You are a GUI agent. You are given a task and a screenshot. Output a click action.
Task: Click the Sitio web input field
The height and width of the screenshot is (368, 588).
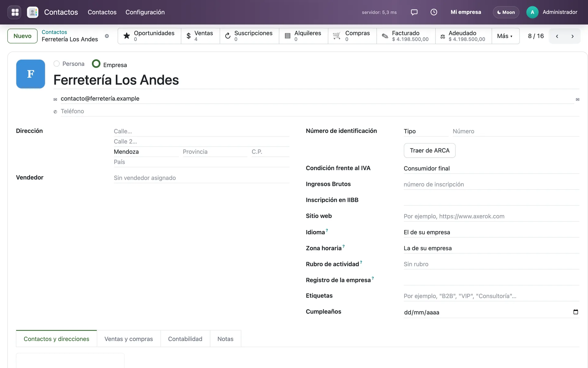coord(491,216)
